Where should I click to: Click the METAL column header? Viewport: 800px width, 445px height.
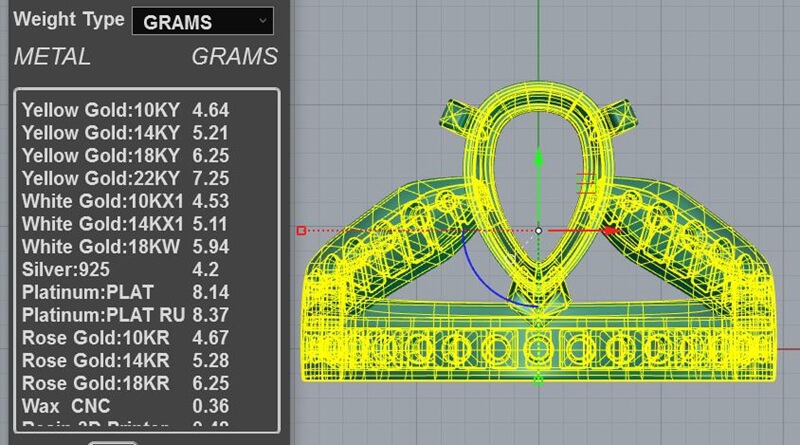pos(53,57)
